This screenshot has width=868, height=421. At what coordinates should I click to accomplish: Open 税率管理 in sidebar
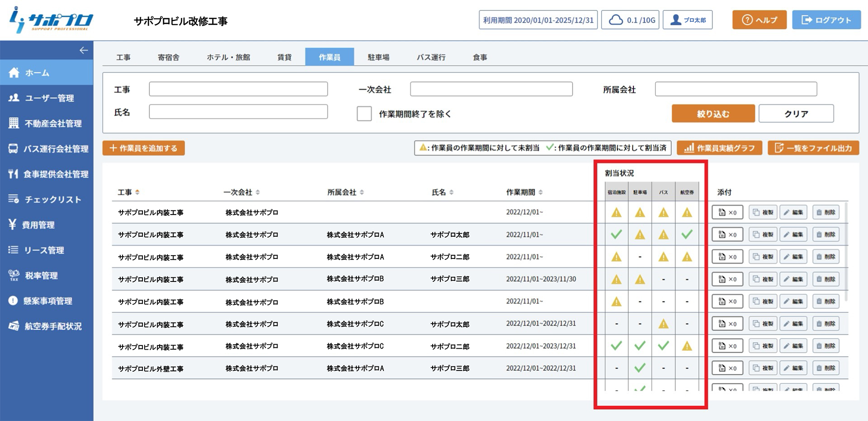(41, 276)
